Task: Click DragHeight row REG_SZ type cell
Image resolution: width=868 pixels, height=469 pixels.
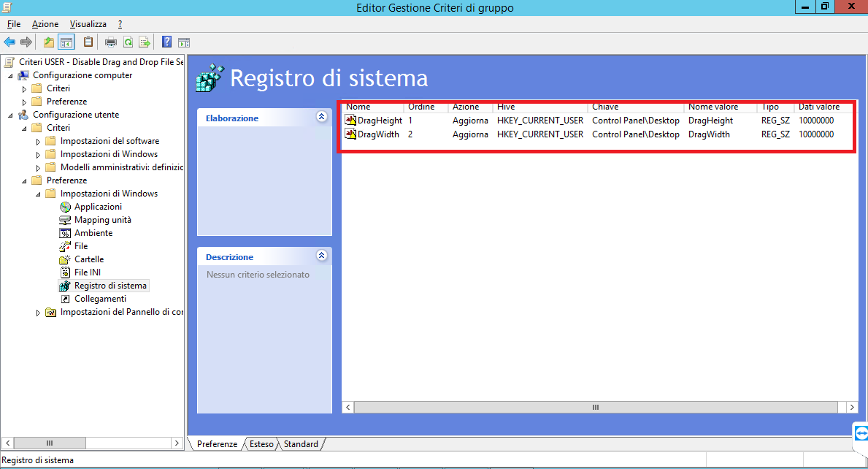Action: point(775,120)
